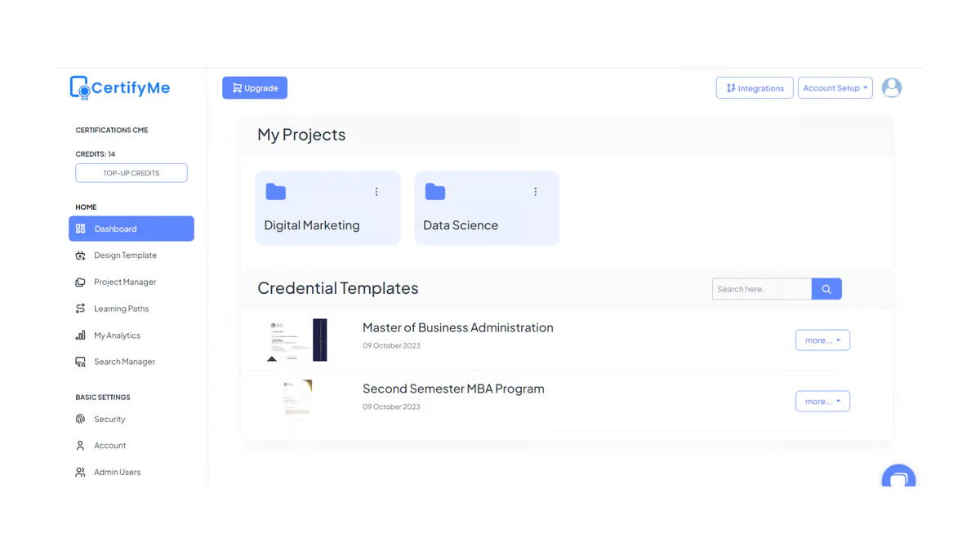Open the Account Setup dropdown
Image resolution: width=980 pixels, height=551 pixels.
[x=835, y=87]
